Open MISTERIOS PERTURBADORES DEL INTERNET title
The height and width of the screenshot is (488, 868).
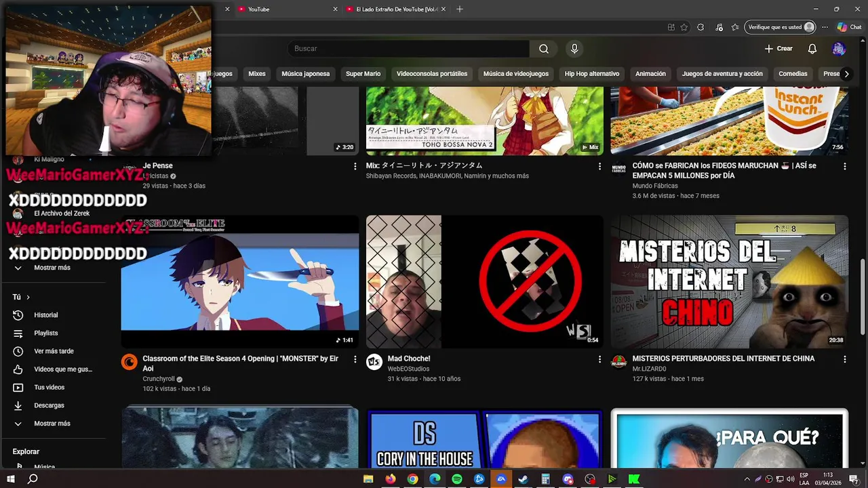(724, 359)
